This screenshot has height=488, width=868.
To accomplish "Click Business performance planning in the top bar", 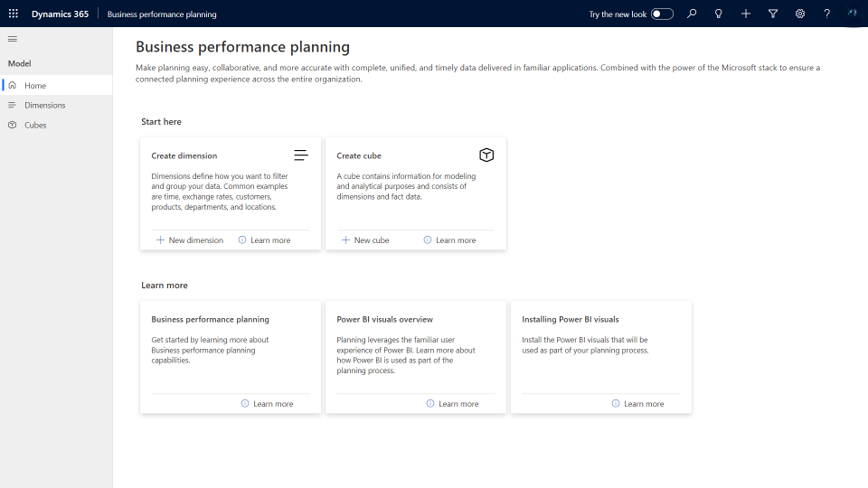I will click(x=162, y=14).
